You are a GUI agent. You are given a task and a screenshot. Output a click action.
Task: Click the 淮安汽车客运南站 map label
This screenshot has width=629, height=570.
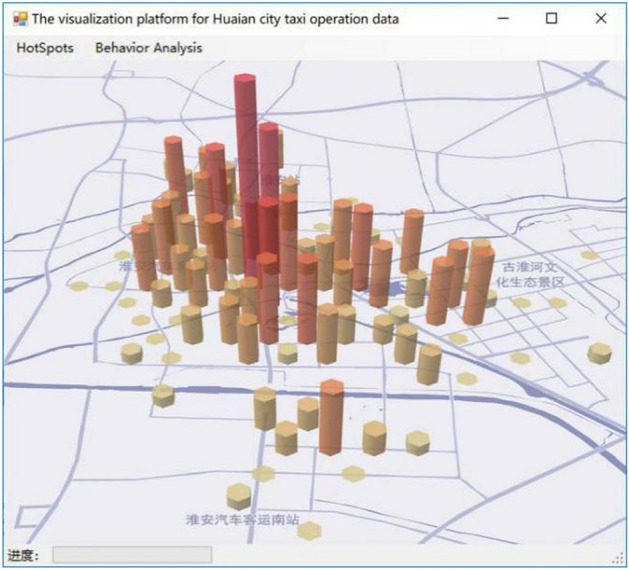242,520
